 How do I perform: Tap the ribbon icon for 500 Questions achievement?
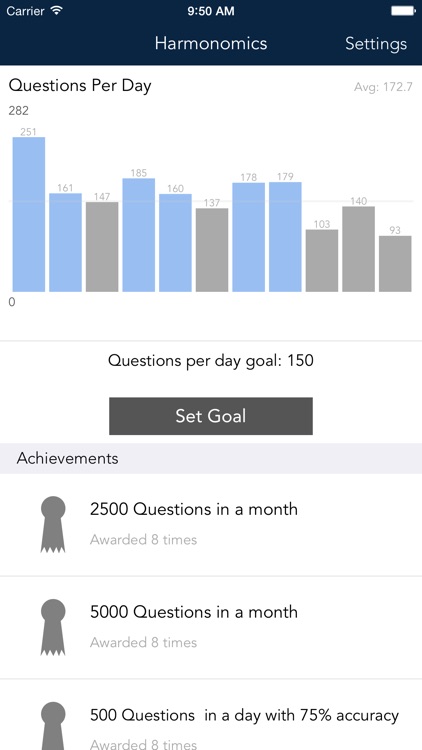click(53, 726)
